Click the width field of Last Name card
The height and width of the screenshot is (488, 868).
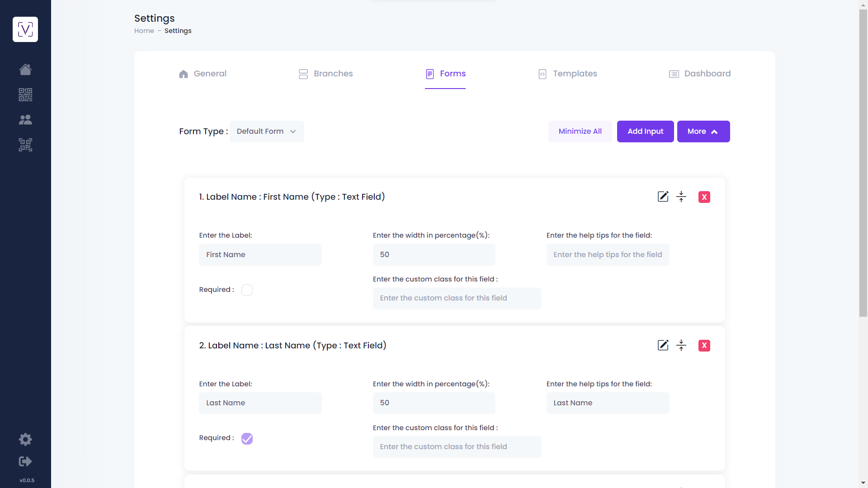pyautogui.click(x=434, y=403)
